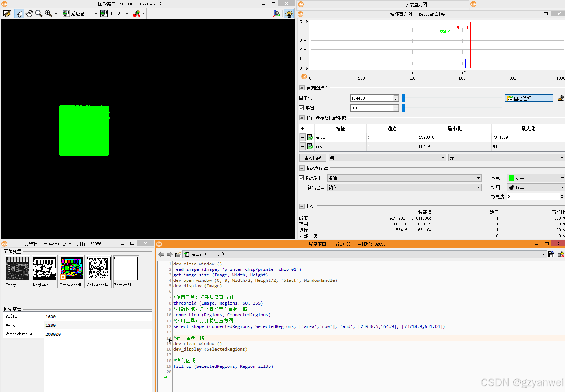Toggle the row feature enable icon
The height and width of the screenshot is (392, 565).
pos(310,146)
